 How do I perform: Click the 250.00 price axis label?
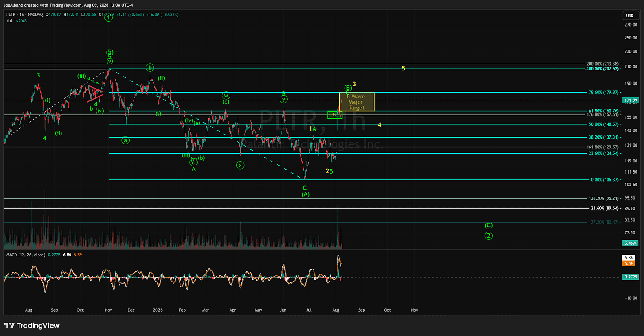[630, 38]
